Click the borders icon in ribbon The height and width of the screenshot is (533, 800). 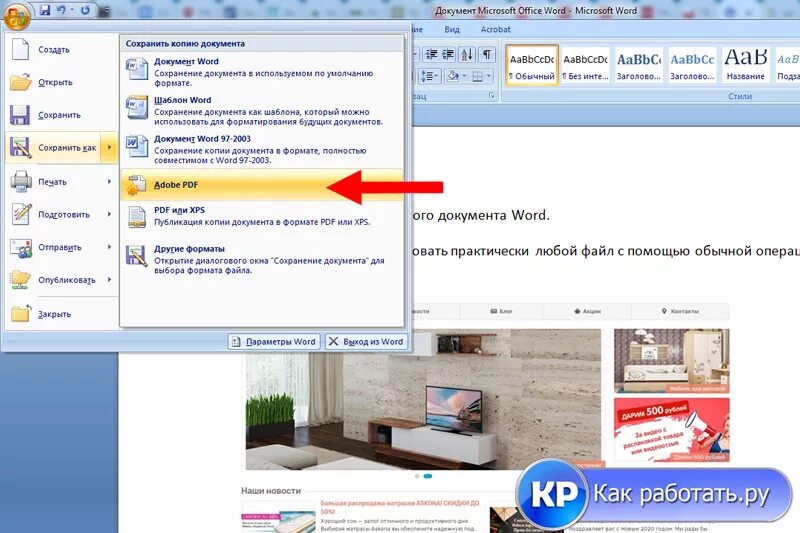[x=478, y=77]
